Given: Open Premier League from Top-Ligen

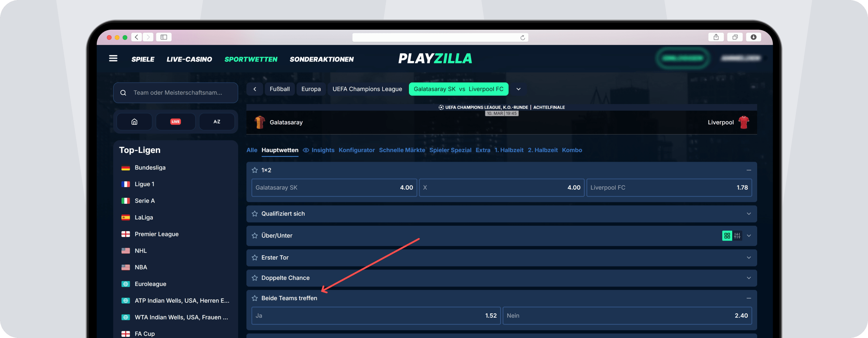Looking at the screenshot, I should coord(156,234).
